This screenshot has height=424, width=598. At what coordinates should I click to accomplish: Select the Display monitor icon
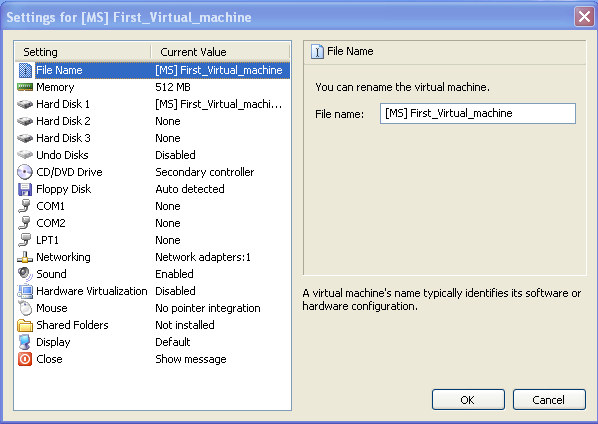(25, 342)
